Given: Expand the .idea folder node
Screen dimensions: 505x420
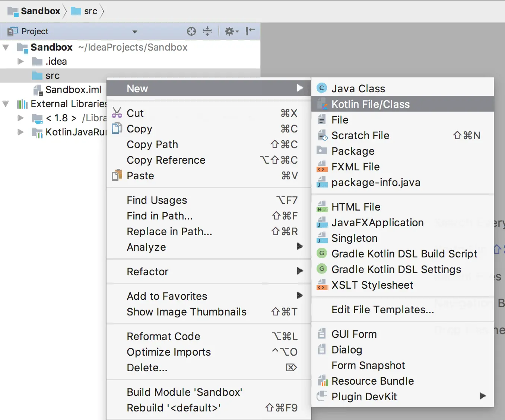Looking at the screenshot, I should 21,61.
